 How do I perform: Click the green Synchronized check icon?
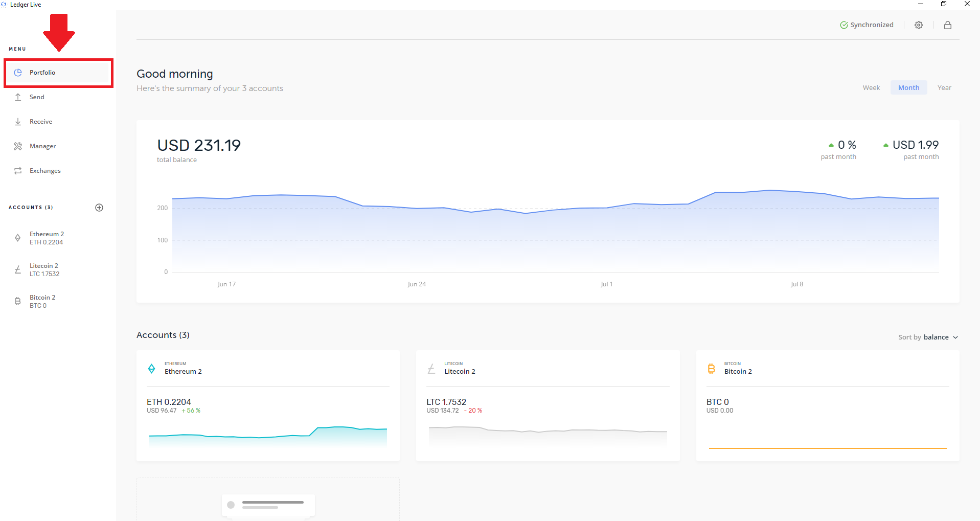[x=844, y=25]
